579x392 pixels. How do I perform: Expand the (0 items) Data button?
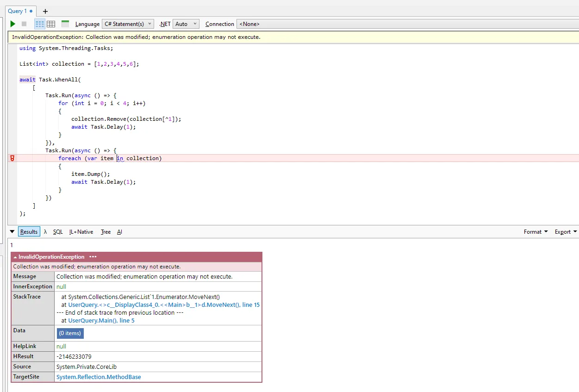click(x=70, y=333)
